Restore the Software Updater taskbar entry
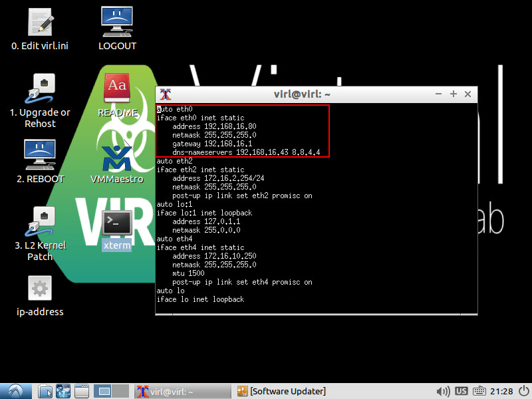 click(x=281, y=392)
